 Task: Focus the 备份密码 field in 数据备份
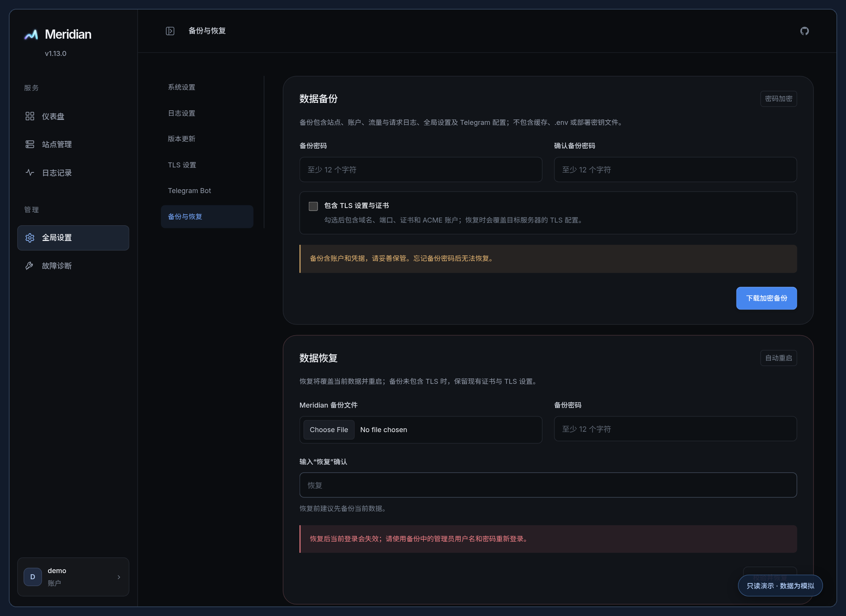click(x=421, y=170)
